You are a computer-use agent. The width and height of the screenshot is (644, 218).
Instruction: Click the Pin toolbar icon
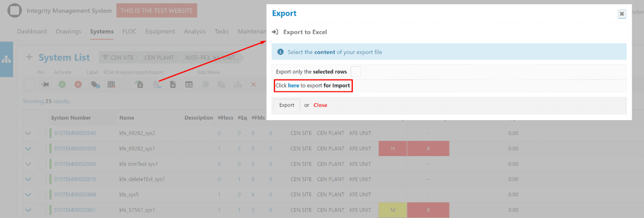tap(45, 84)
